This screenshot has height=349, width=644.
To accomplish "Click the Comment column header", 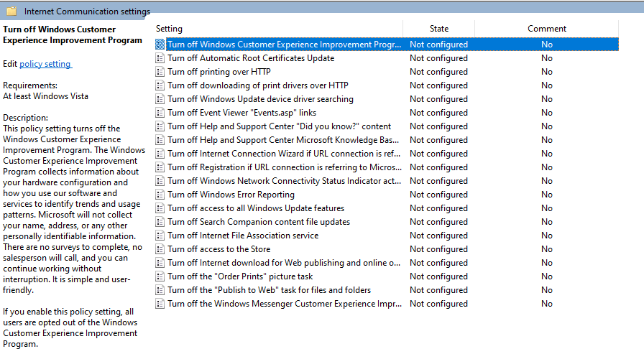I will point(547,29).
